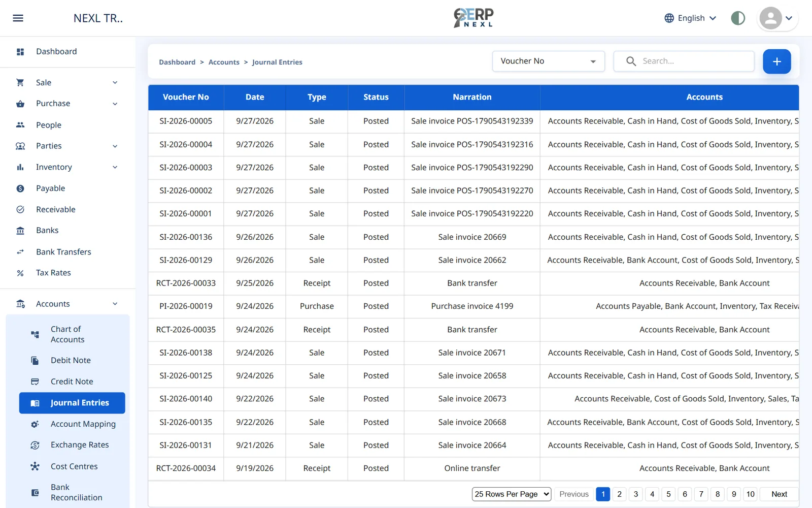The width and height of the screenshot is (812, 508).
Task: Click the Receivable check icon
Action: [20, 209]
